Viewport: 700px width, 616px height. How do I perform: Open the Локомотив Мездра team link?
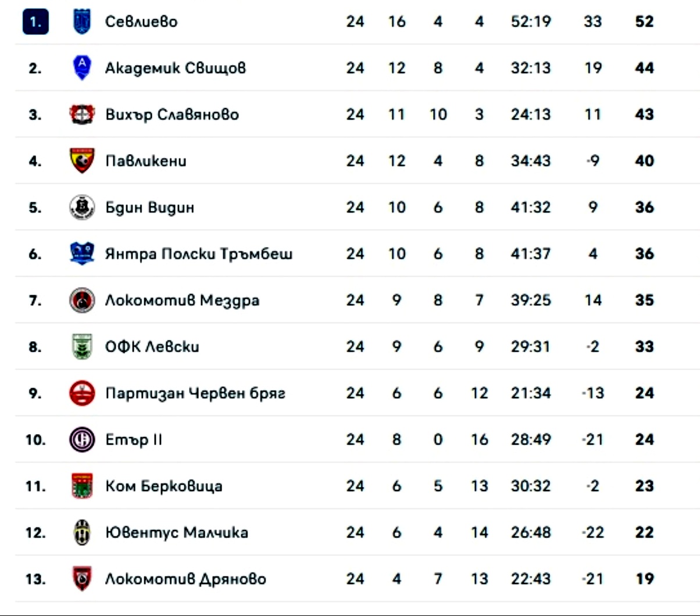click(182, 300)
